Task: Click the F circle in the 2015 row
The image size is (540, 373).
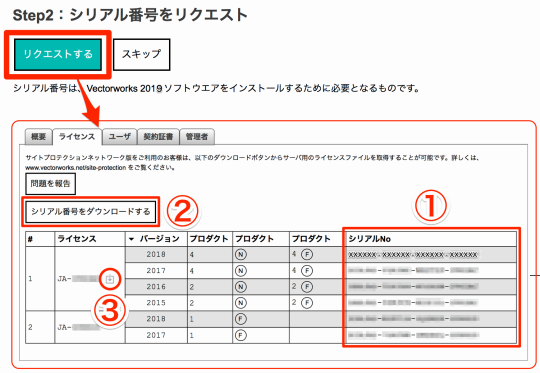Action: [x=307, y=303]
